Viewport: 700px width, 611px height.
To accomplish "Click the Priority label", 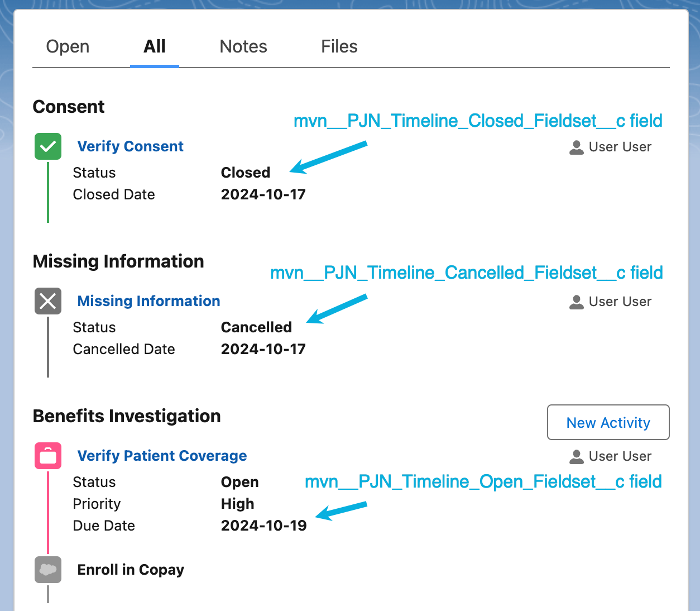I will [x=97, y=504].
